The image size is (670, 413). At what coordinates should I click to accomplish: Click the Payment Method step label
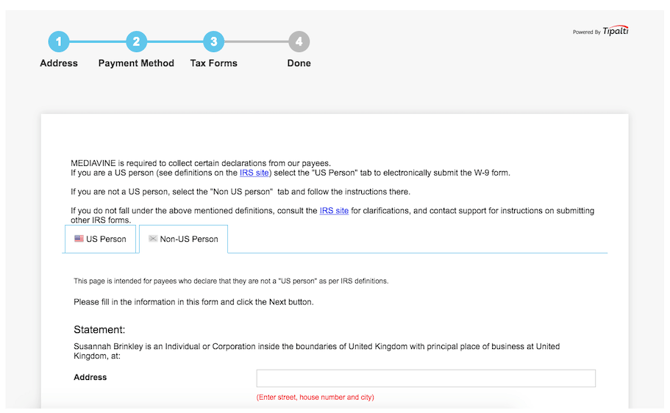136,63
